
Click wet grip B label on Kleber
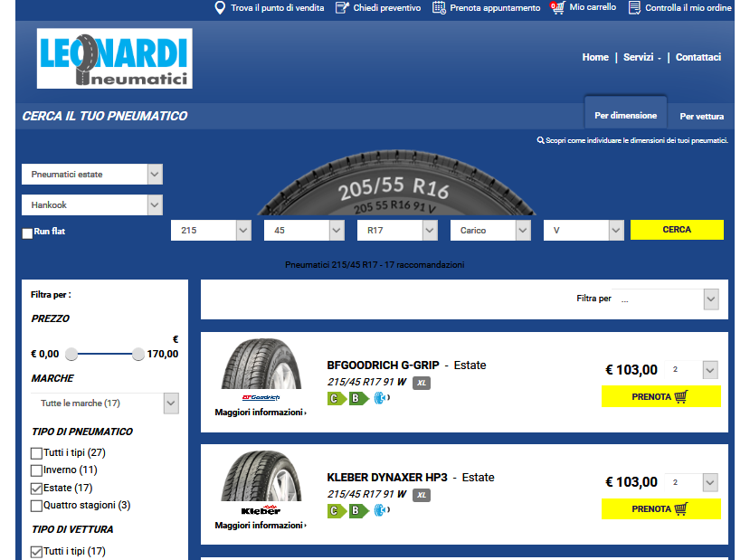coord(358,511)
